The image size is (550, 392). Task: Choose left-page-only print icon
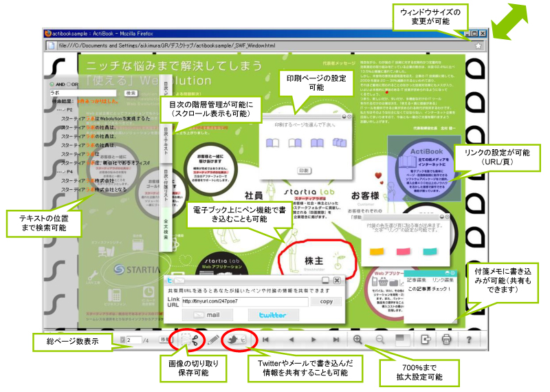pyautogui.click(x=272, y=143)
